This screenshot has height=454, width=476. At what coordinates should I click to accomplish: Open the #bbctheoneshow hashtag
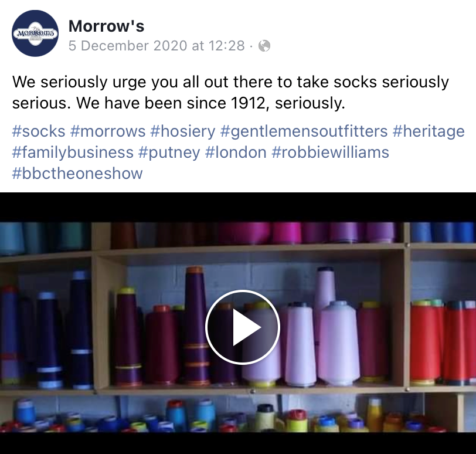[77, 173]
